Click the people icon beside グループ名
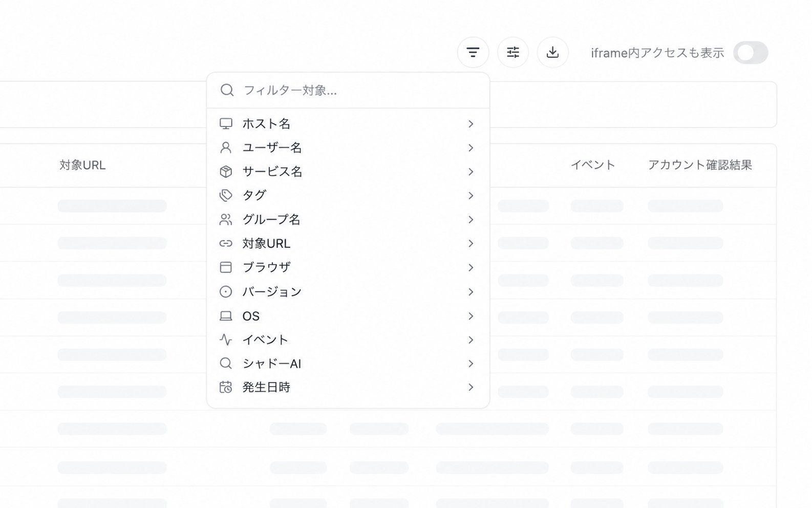Viewport: 812px width, 508px height. (x=226, y=220)
